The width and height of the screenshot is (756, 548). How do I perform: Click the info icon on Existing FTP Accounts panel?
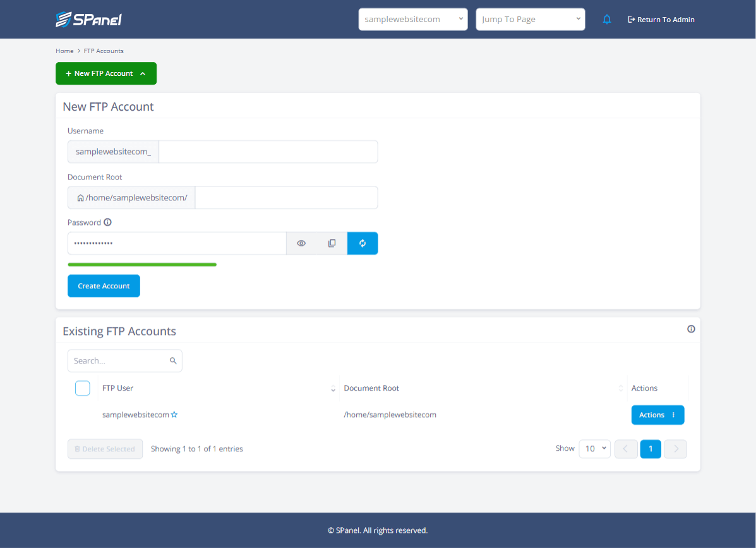[691, 329]
